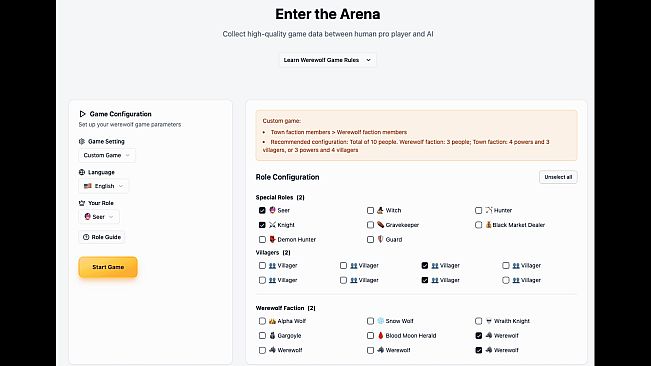Click the Alpha Wolf crown icon

coord(272,321)
